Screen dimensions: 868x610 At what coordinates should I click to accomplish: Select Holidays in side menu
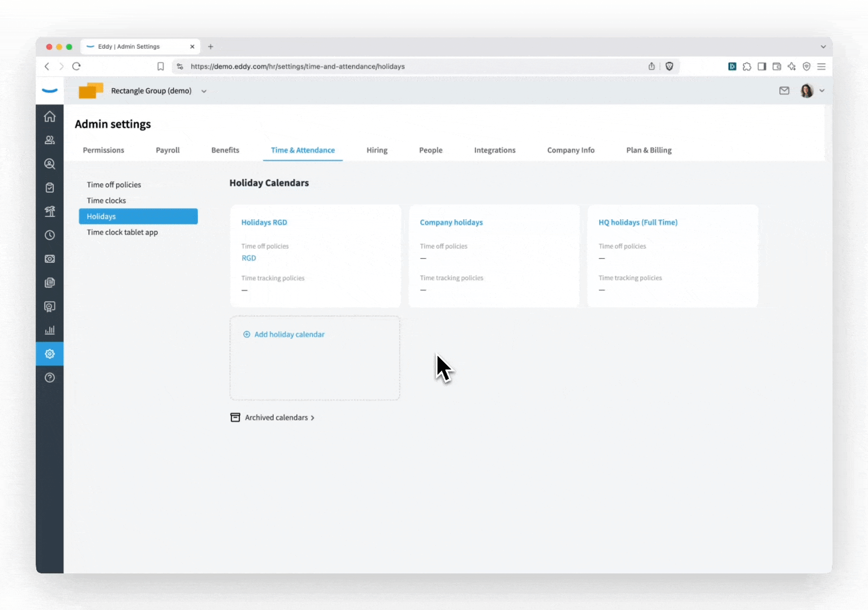pos(138,217)
